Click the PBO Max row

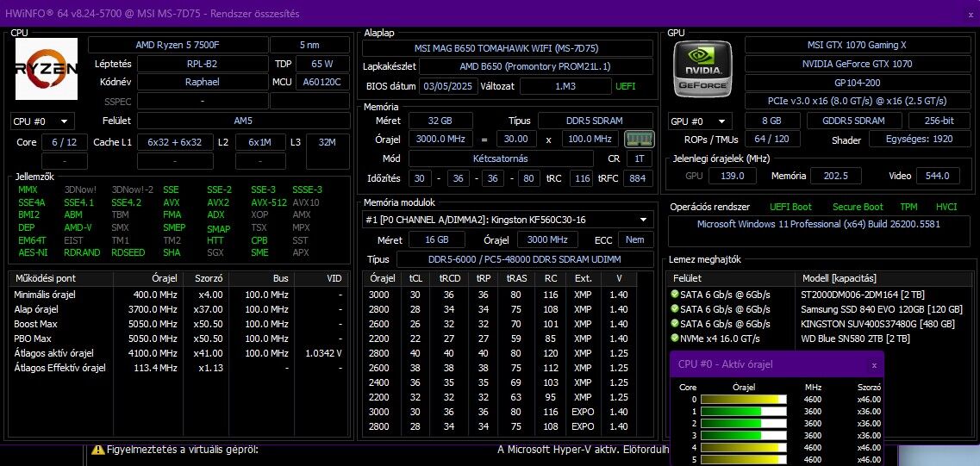[x=178, y=339]
